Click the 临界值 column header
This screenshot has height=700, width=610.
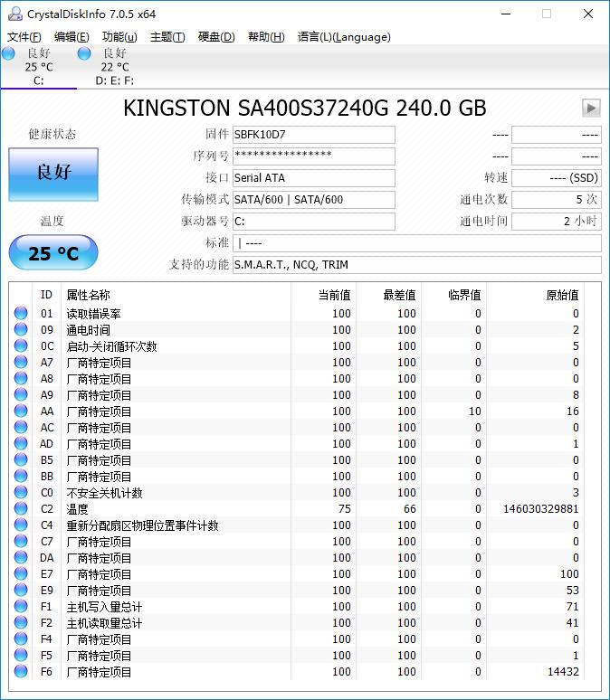tap(465, 295)
